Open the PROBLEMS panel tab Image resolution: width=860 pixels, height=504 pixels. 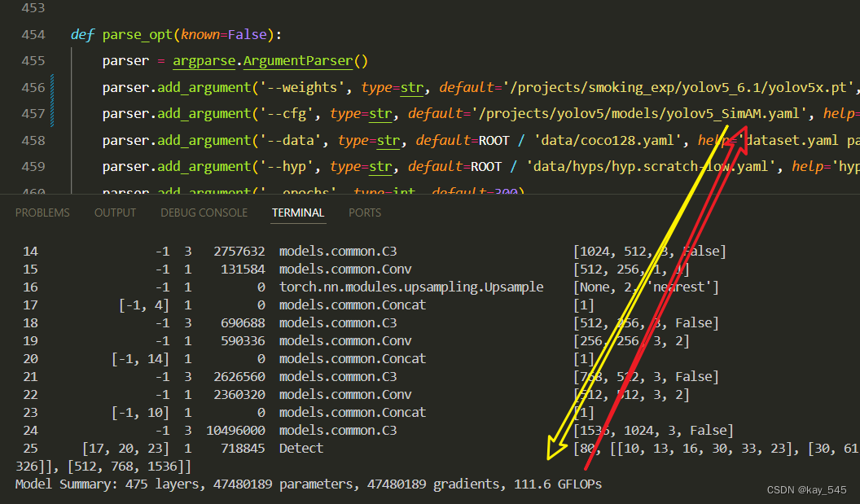coord(42,213)
